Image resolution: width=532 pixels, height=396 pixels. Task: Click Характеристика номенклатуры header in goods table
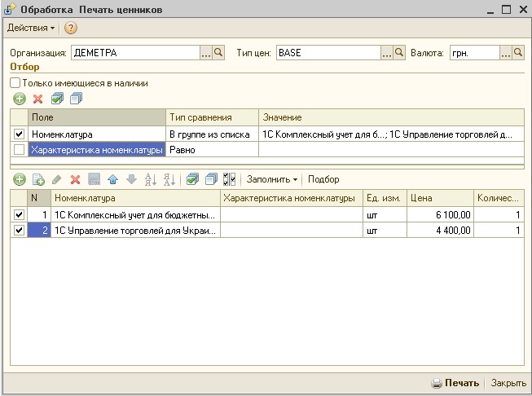[x=292, y=198]
